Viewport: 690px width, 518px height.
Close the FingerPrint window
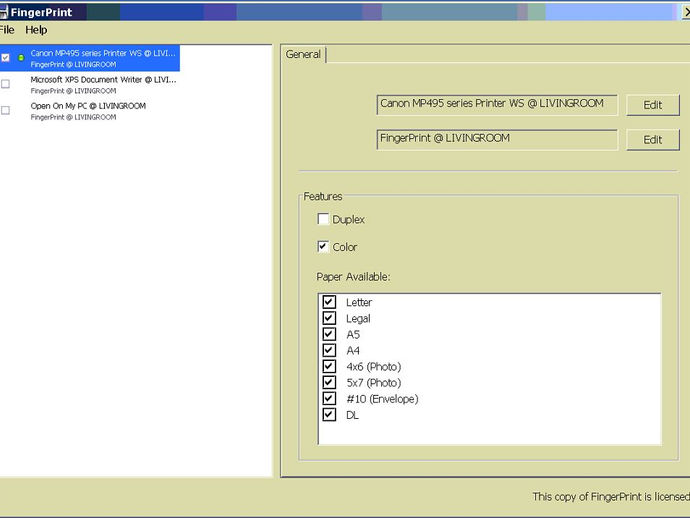[686, 12]
